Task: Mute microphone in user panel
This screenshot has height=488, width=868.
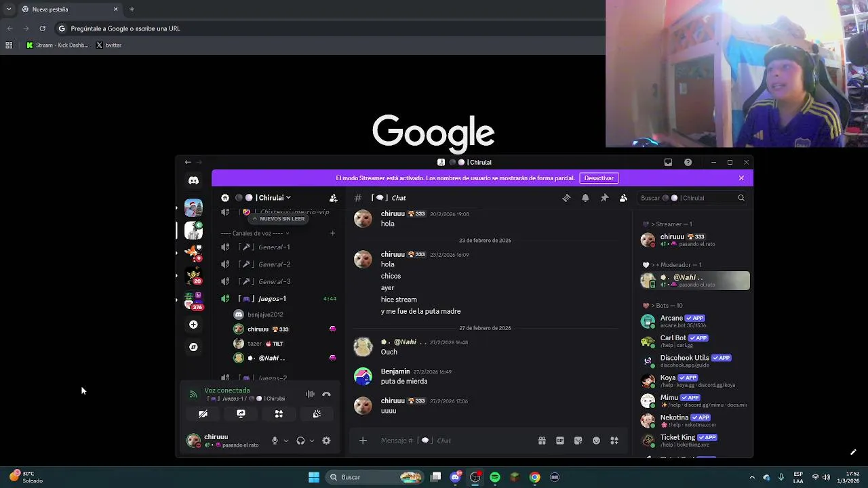Action: tap(275, 441)
